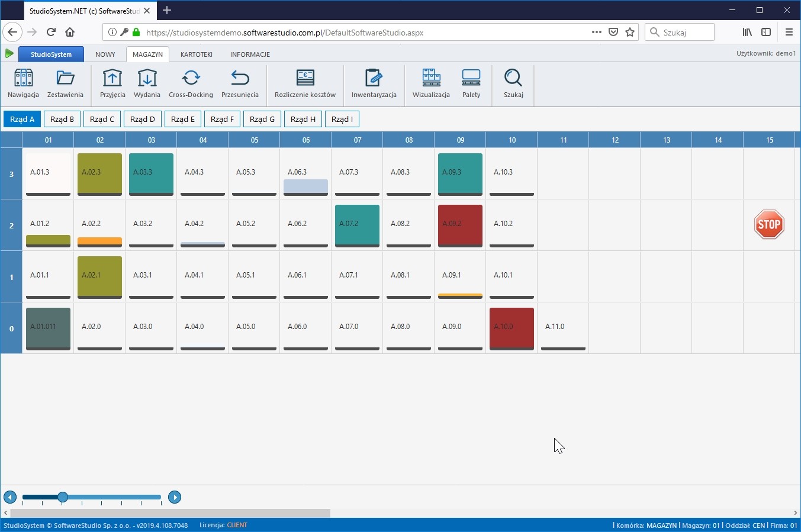Select the Rząd A row button
This screenshot has width=801, height=532.
pos(22,119)
